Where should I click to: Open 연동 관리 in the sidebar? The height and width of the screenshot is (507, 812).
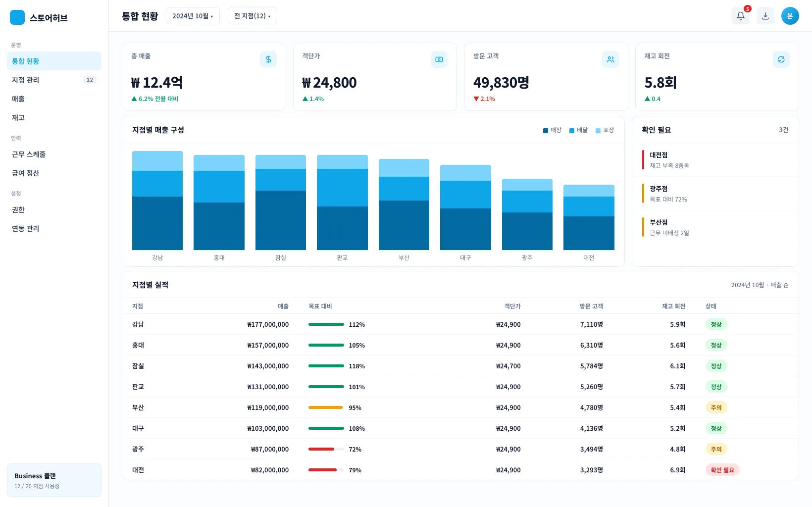coord(54,228)
